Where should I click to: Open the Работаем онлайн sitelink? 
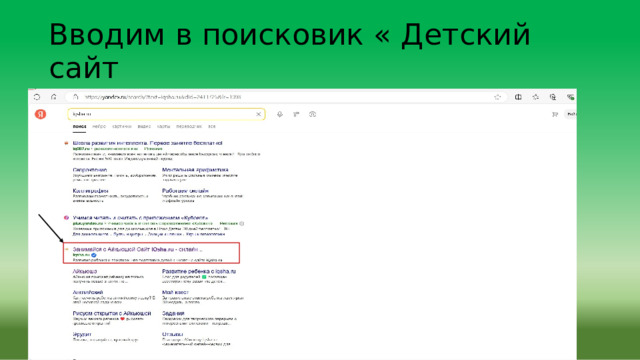point(185,191)
